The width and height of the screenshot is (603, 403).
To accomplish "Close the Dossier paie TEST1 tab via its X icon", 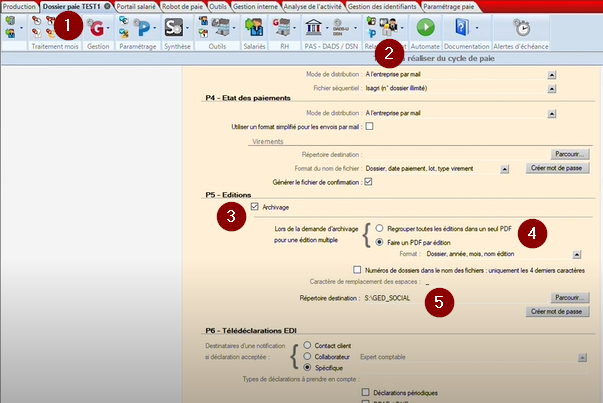I will 107,6.
